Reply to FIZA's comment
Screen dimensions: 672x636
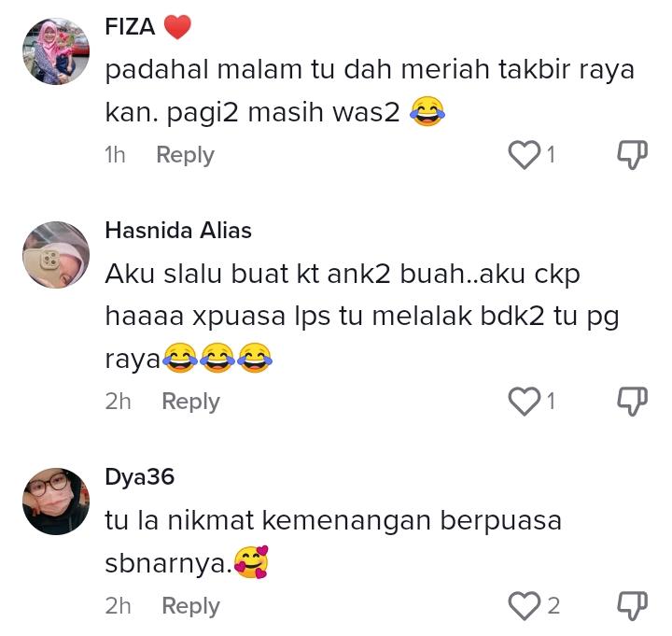click(185, 155)
